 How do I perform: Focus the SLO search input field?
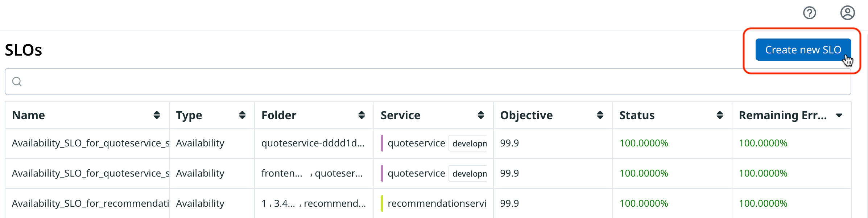pos(428,81)
